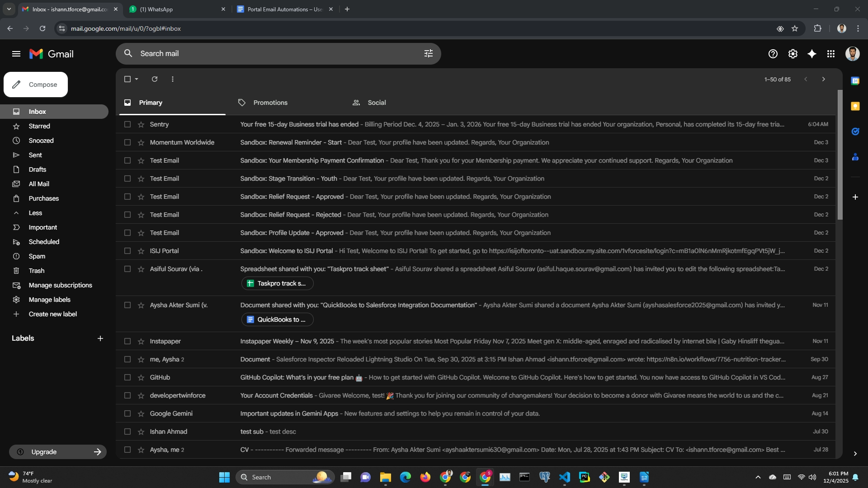Toggle the main menu hamburger icon
This screenshot has width=868, height=488.
pyautogui.click(x=16, y=54)
